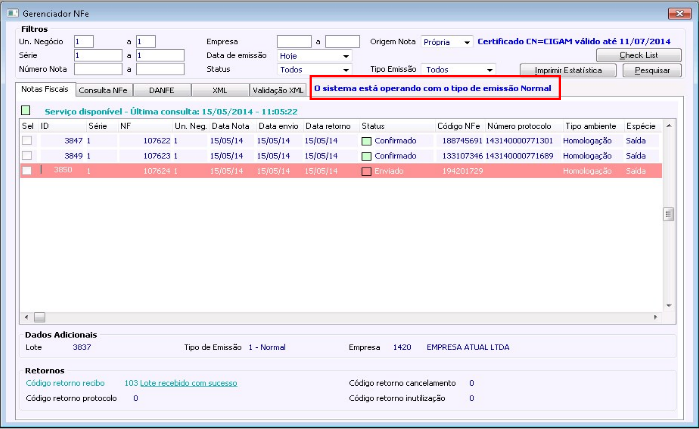The width and height of the screenshot is (699, 429).
Task: Click green status icon of NF 107622
Action: pyautogui.click(x=366, y=141)
